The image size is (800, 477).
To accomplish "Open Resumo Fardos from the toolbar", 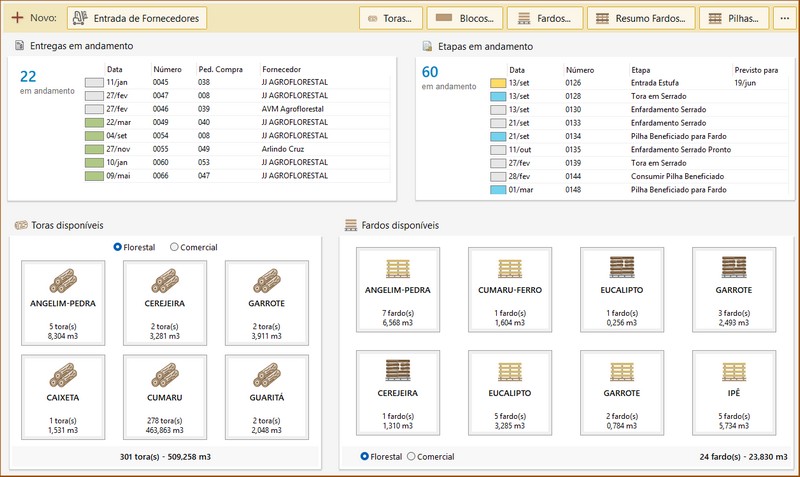I will [x=640, y=18].
